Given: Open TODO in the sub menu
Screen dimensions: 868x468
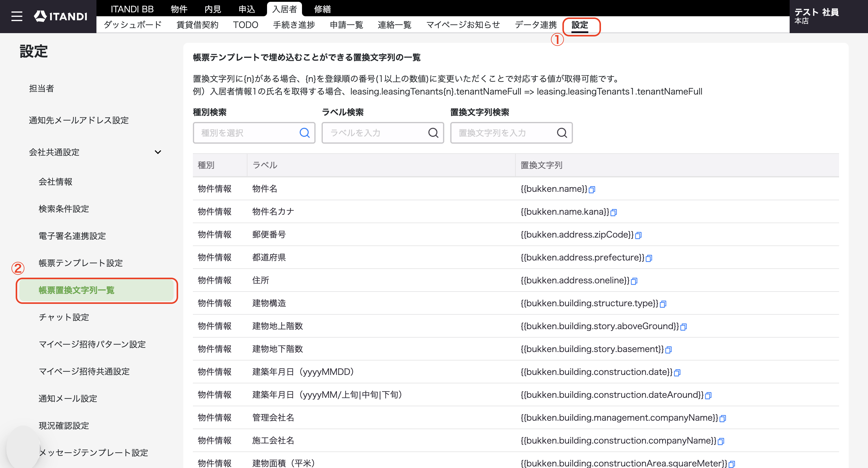Looking at the screenshot, I should [246, 25].
